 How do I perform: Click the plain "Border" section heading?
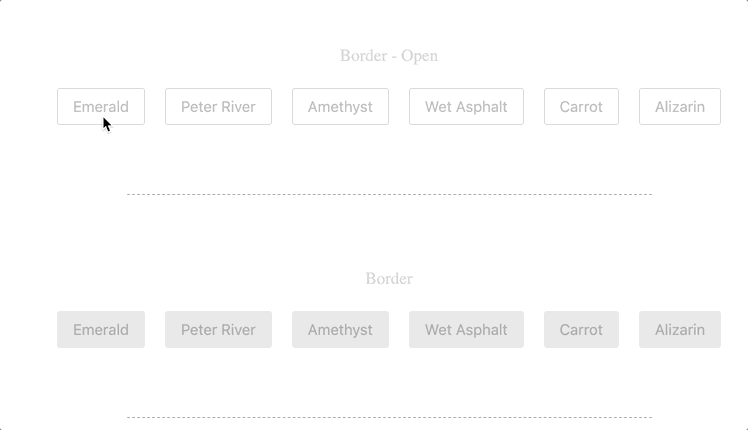click(x=388, y=279)
